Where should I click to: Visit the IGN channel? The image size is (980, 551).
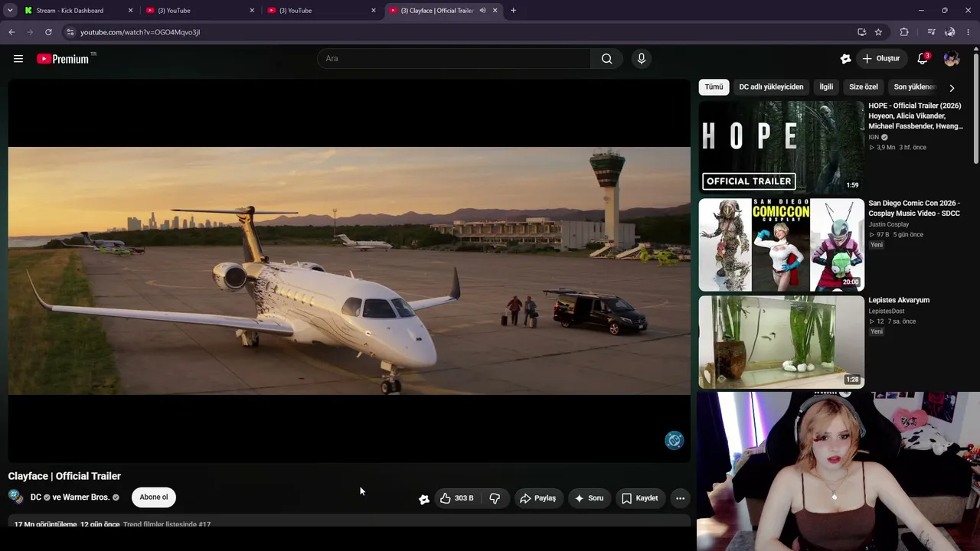[x=874, y=137]
